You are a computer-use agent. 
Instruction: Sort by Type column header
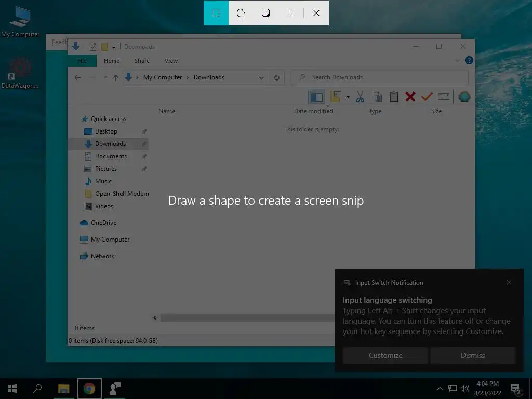pos(375,111)
